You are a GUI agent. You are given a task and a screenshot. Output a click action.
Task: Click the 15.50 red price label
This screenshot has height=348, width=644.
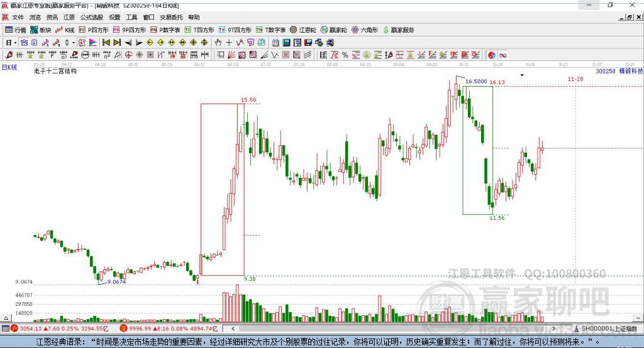click(x=248, y=100)
